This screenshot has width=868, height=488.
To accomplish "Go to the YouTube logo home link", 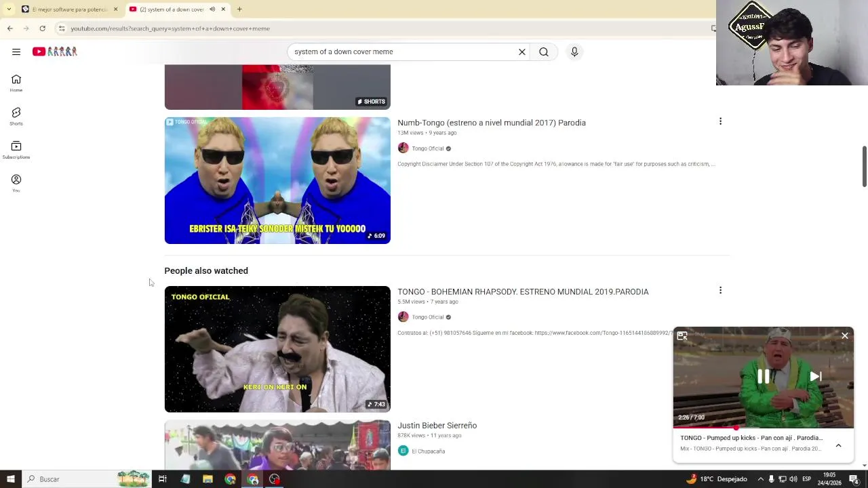I will click(x=55, y=52).
